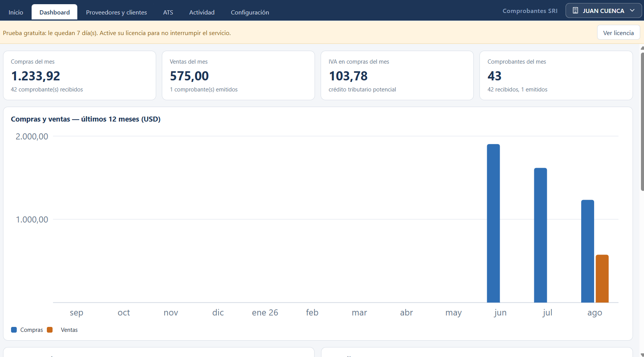Toggle the orange Ventas legend swatch
Viewport: 644px width, 357px height.
[50, 330]
